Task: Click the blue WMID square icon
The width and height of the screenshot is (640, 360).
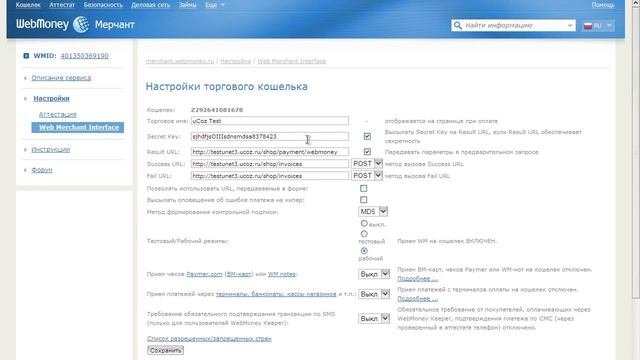Action: coord(26,56)
